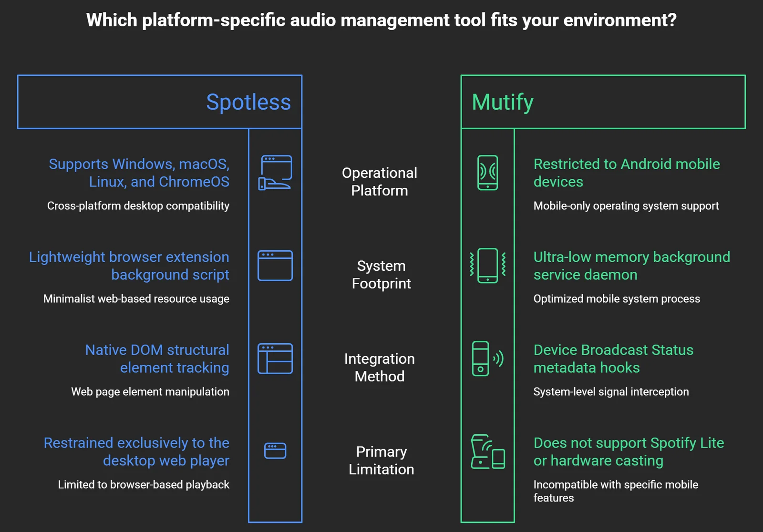
Task: Click the 'Integration Method' category label
Action: [x=380, y=368]
